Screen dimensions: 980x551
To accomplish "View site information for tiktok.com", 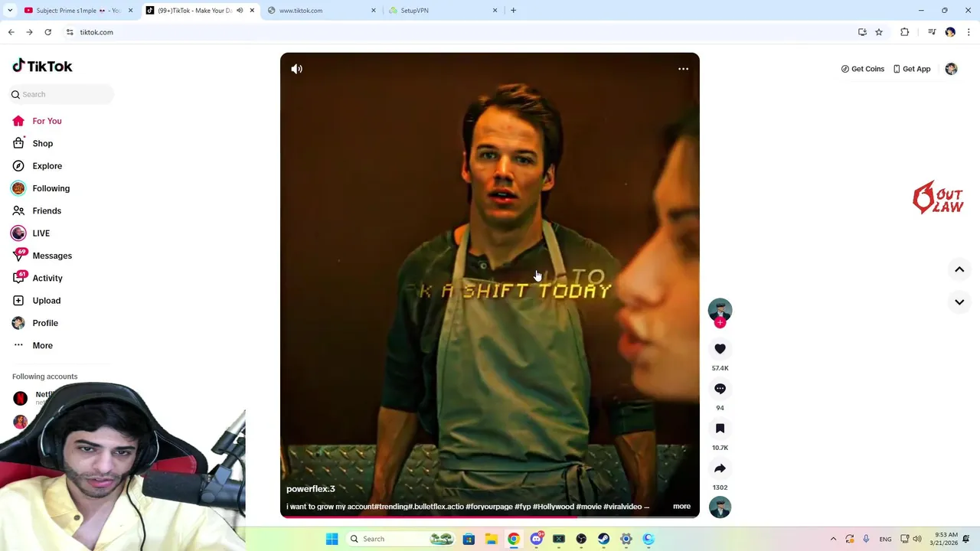I will 70,32.
